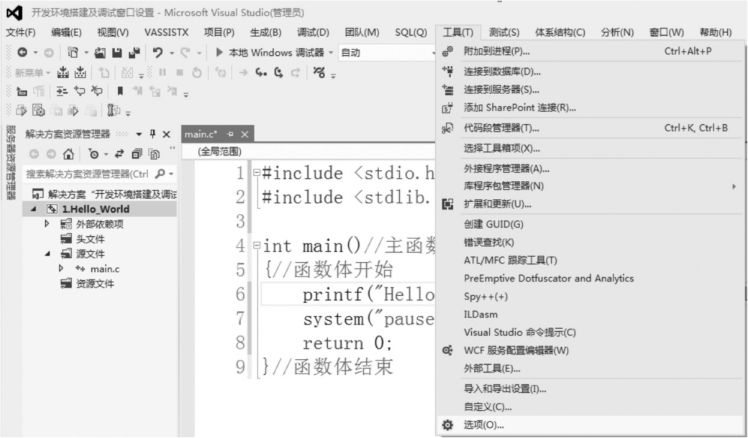Undo the last edit with curved arrow
Screen dimensions: 748x438
point(157,52)
